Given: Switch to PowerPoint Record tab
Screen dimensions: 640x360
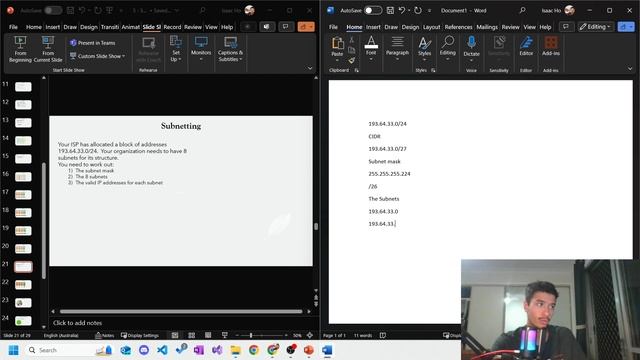Looking at the screenshot, I should [x=172, y=27].
